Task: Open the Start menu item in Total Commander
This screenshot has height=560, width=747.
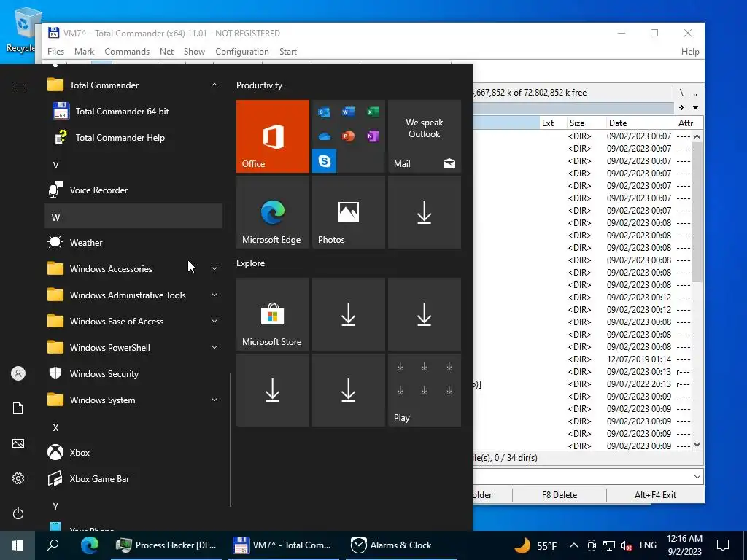Action: [x=287, y=52]
